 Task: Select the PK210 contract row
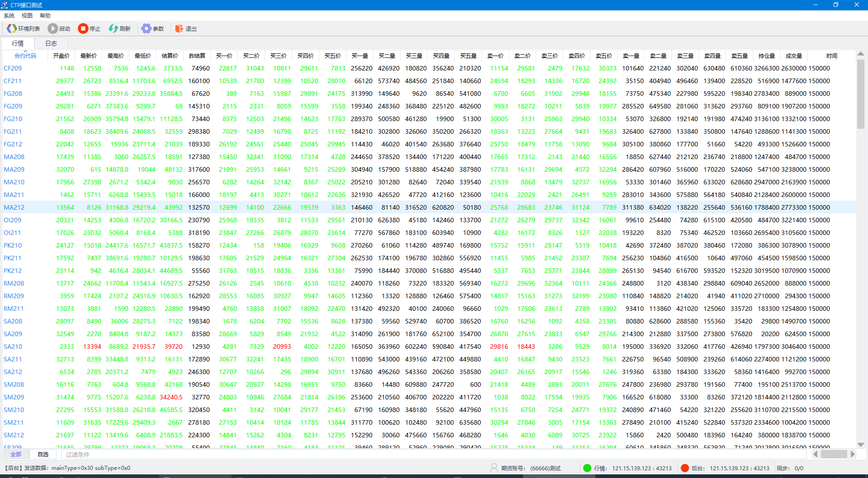tap(429, 245)
